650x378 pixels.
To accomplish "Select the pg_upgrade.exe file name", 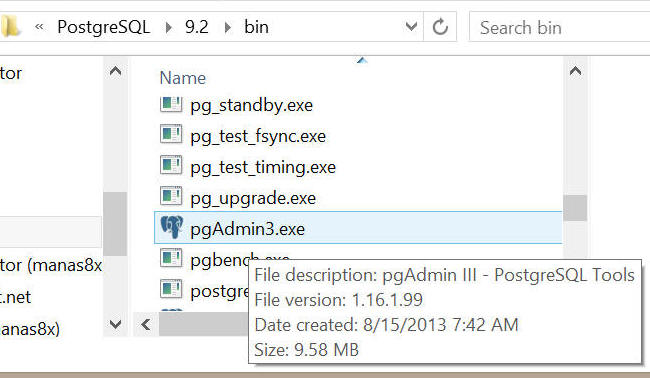I will coord(253,199).
